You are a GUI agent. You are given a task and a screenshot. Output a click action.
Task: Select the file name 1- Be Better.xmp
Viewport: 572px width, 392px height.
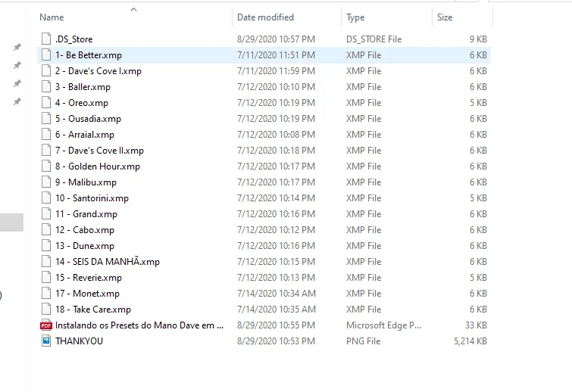pyautogui.click(x=89, y=55)
